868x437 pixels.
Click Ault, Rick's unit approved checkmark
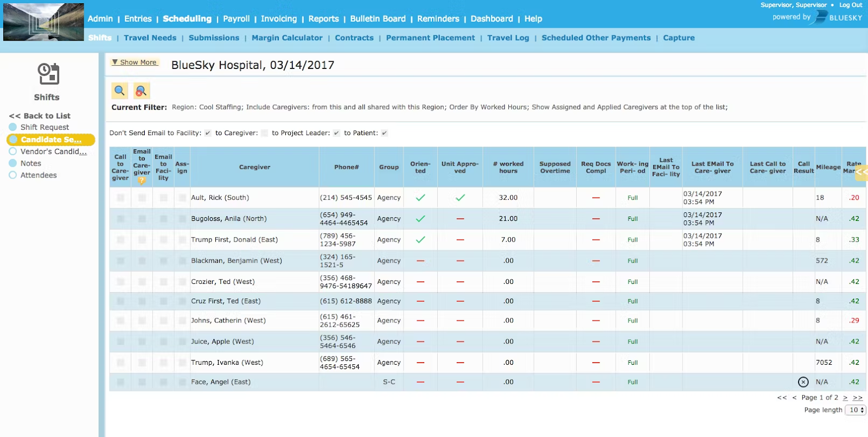[460, 198]
